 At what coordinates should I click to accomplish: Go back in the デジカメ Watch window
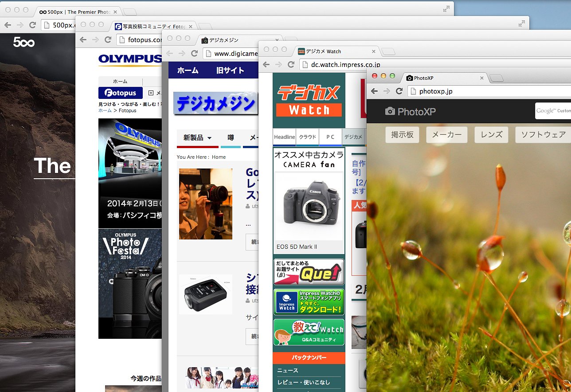[266, 64]
